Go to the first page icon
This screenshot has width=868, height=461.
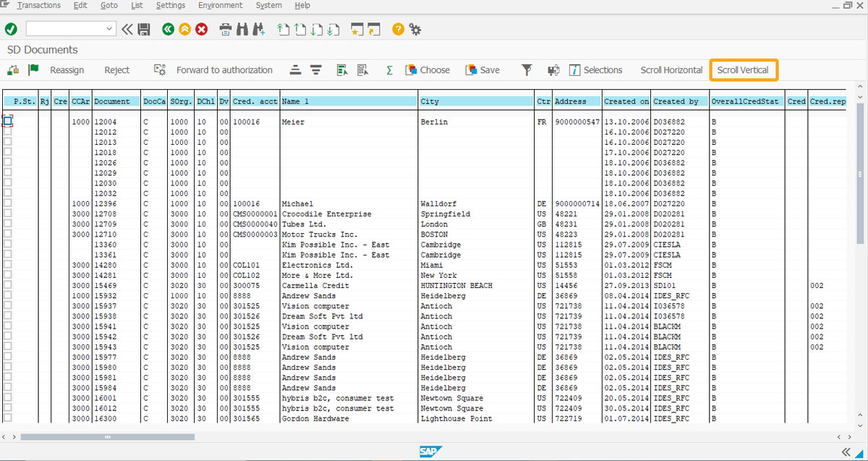click(x=283, y=29)
